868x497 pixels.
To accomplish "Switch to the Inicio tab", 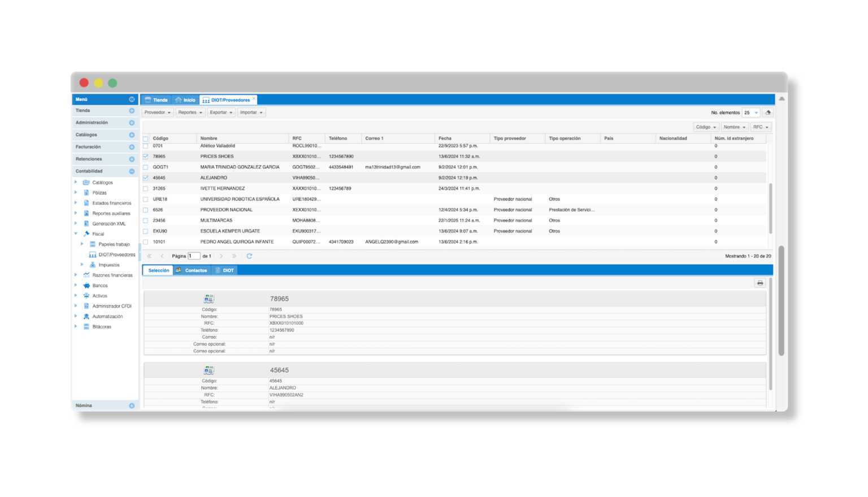I will 185,100.
